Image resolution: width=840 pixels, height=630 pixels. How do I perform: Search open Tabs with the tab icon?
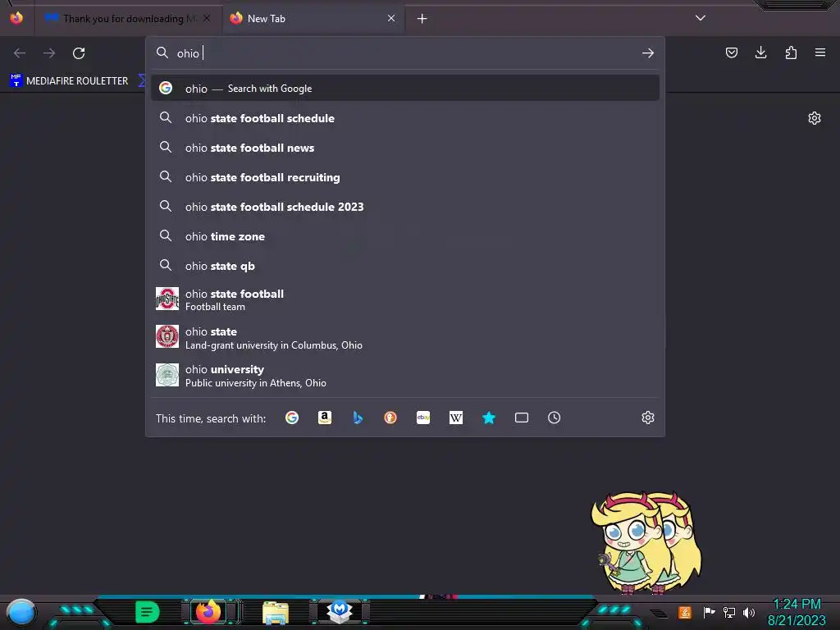521,418
